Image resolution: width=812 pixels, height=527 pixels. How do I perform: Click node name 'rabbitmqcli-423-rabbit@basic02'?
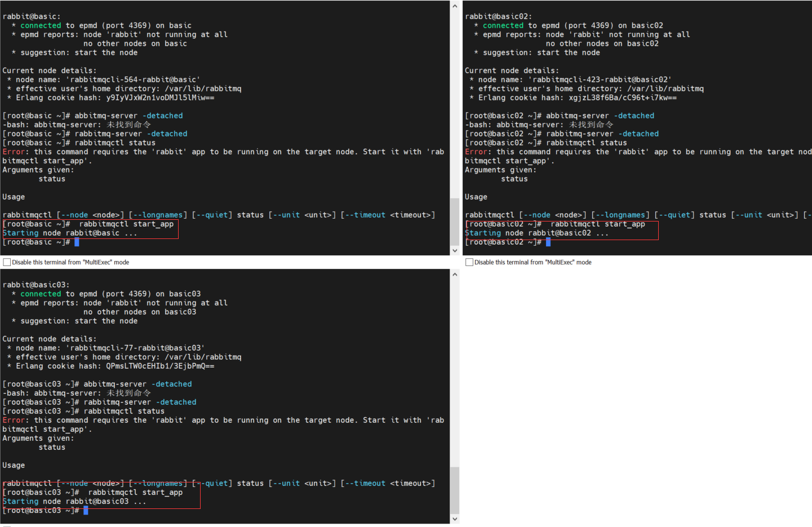(x=600, y=79)
